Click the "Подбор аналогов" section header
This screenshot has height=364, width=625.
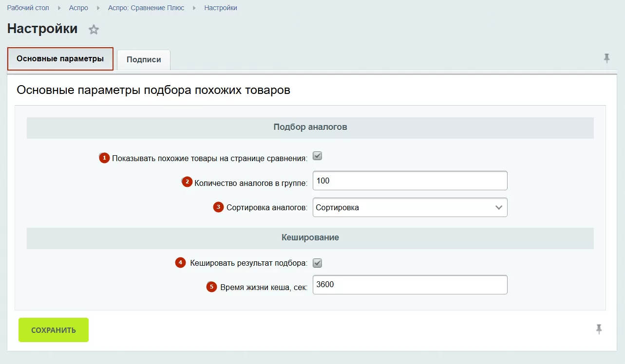310,127
